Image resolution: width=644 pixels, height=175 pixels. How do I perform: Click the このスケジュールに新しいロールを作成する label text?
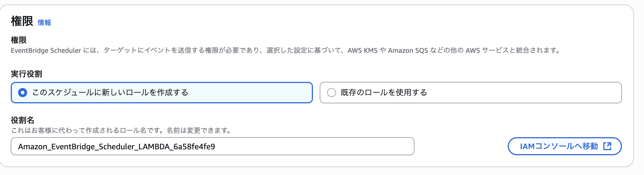pyautogui.click(x=110, y=93)
